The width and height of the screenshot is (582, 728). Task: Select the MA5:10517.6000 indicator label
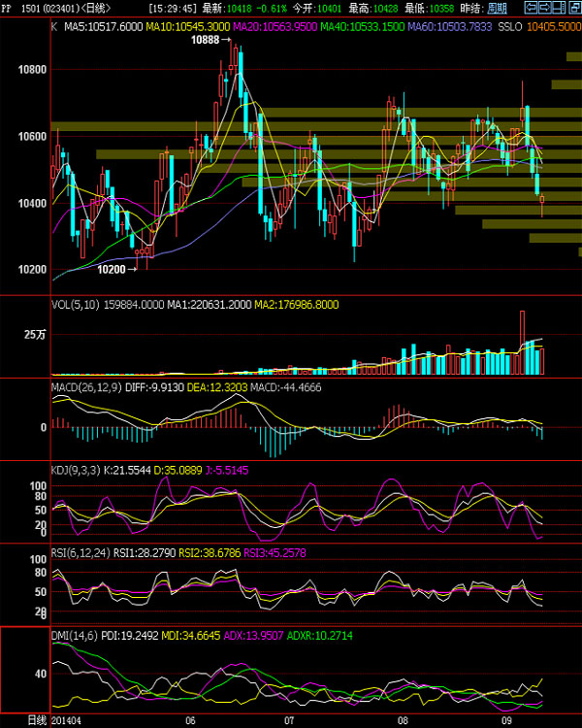point(103,27)
